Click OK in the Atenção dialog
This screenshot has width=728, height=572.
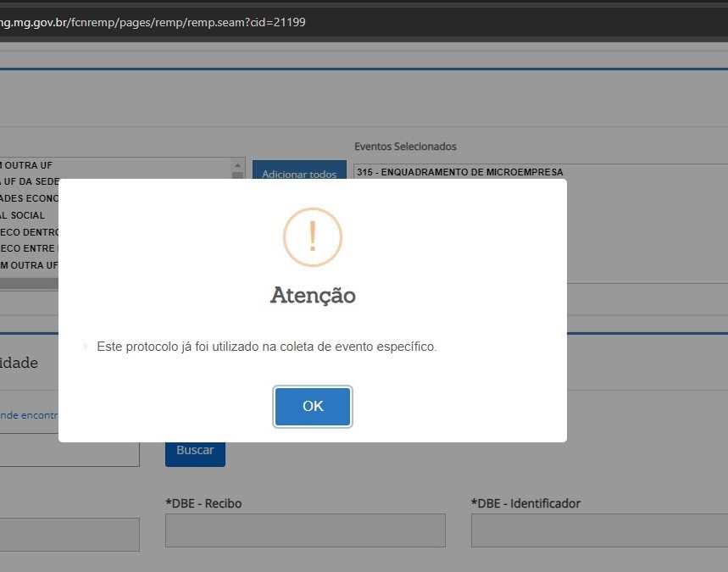pyautogui.click(x=313, y=406)
